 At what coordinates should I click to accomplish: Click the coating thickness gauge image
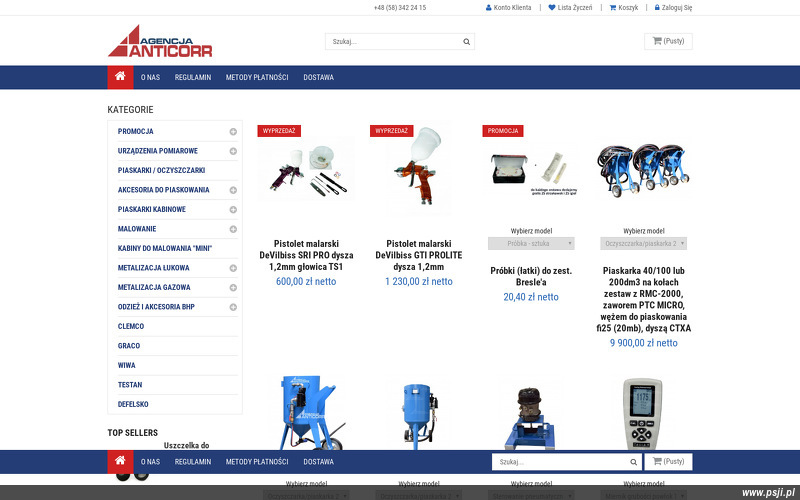coord(642,414)
